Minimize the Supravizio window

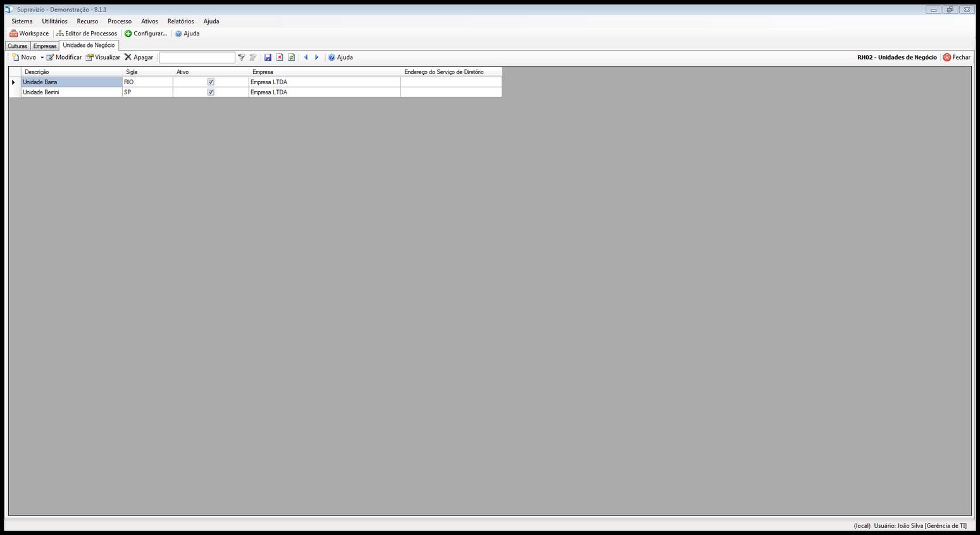coord(933,9)
